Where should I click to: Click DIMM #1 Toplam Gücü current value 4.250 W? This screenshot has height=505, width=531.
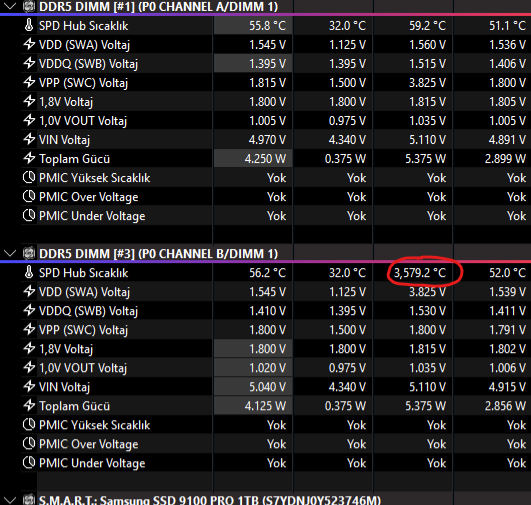point(265,159)
